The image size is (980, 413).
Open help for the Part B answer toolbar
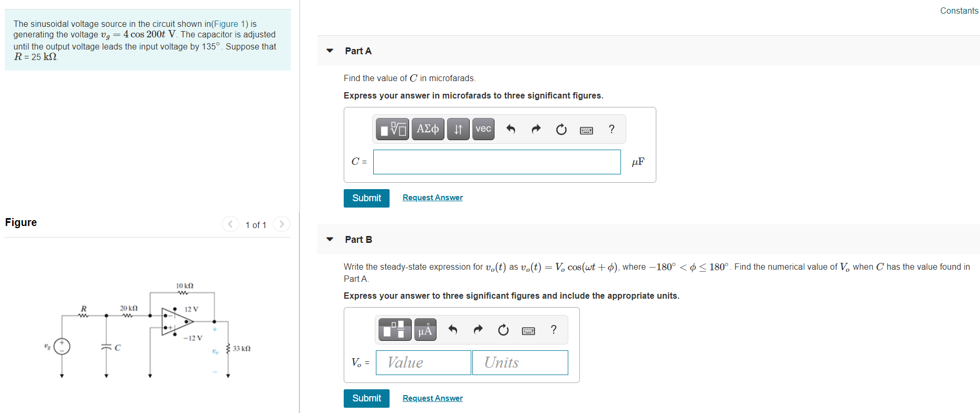(554, 329)
